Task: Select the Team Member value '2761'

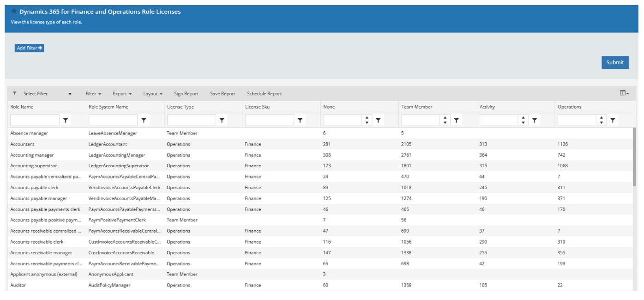Action: (407, 155)
